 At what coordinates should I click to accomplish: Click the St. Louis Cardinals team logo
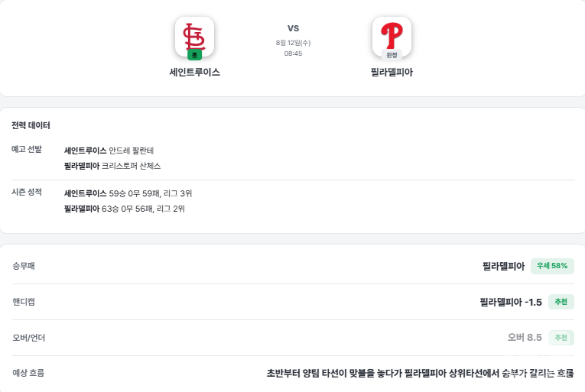click(194, 36)
